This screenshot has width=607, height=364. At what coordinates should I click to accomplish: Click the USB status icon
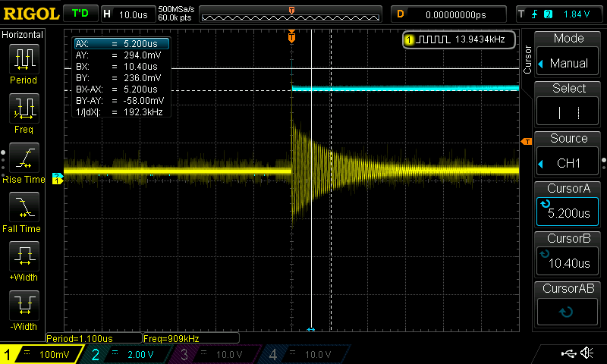569,353
